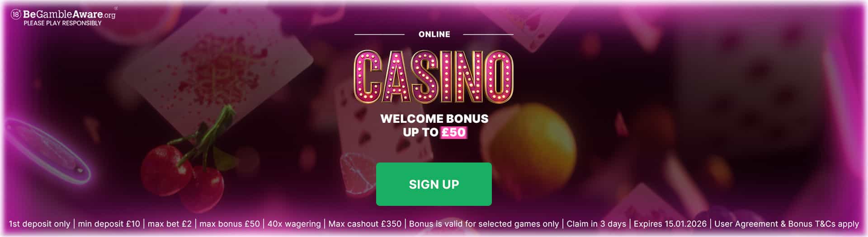Click the highlighted £50 bonus amount
Image resolution: width=868 pixels, height=237 pixels.
coord(454,132)
